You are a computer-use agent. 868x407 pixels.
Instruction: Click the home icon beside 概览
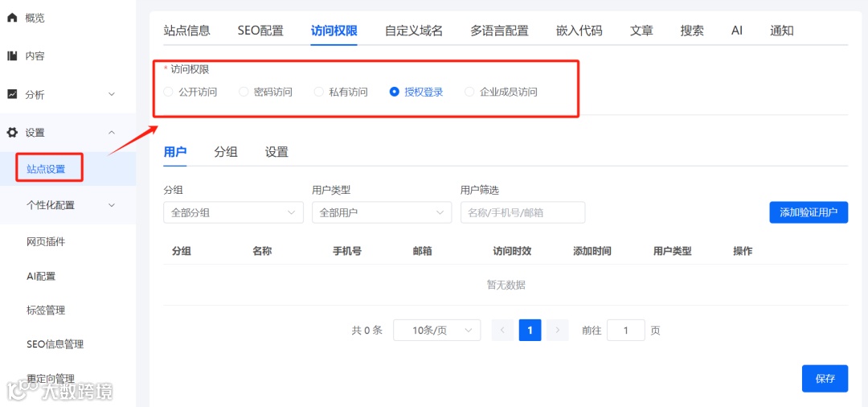[11, 18]
